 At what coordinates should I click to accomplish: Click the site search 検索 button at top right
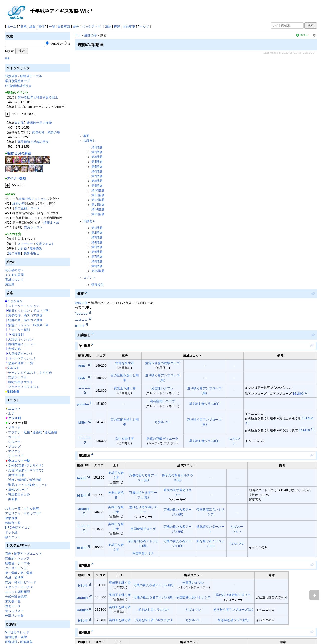[311, 25]
